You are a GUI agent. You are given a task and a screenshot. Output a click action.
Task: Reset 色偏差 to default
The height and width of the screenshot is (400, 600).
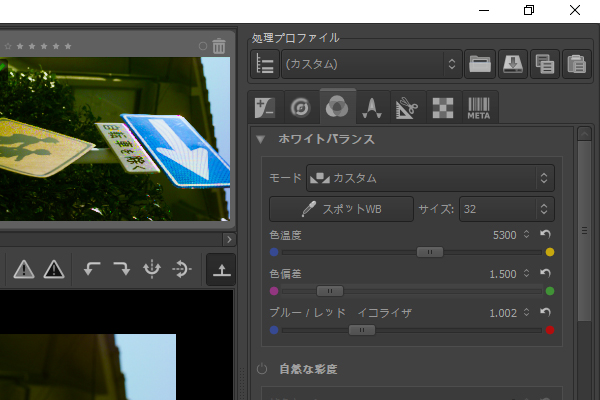point(545,273)
